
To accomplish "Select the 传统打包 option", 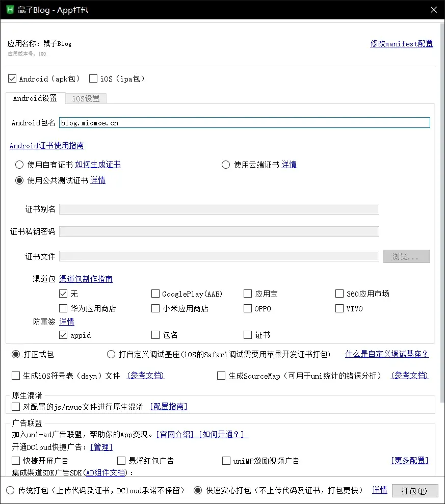I will point(9,490).
